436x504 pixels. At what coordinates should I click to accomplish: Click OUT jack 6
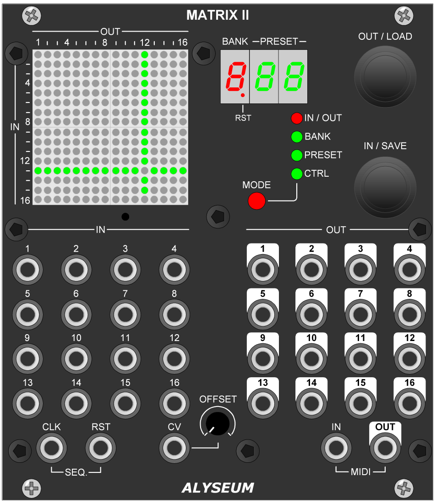(311, 314)
